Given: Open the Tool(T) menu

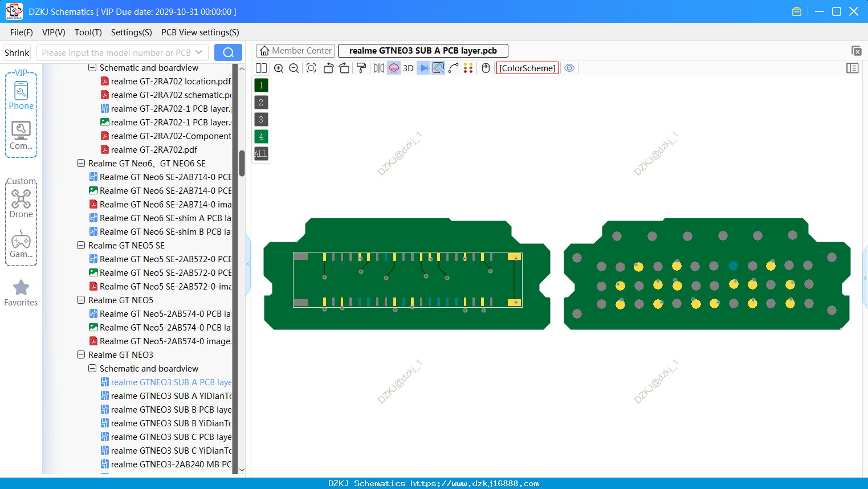Looking at the screenshot, I should click(x=88, y=32).
